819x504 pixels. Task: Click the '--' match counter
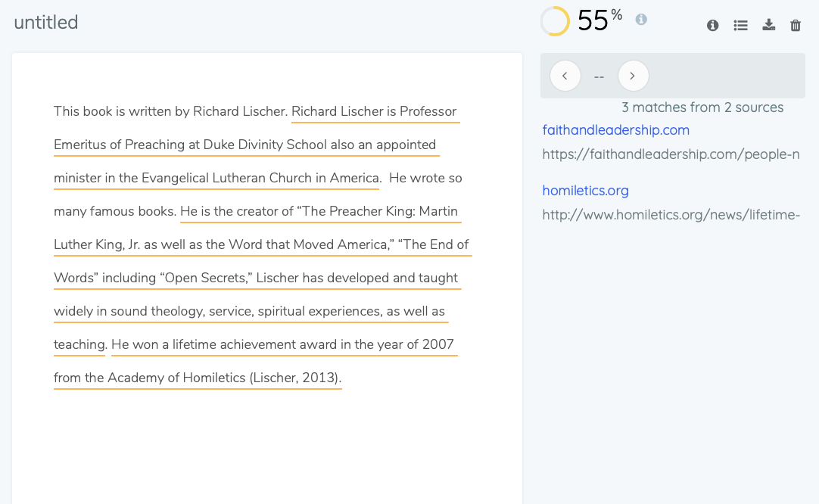[x=599, y=76]
